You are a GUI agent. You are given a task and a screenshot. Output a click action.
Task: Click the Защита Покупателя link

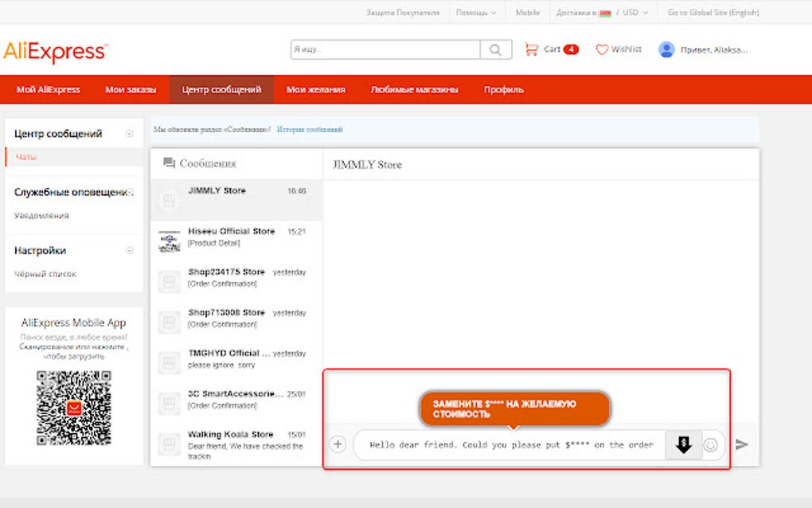403,13
